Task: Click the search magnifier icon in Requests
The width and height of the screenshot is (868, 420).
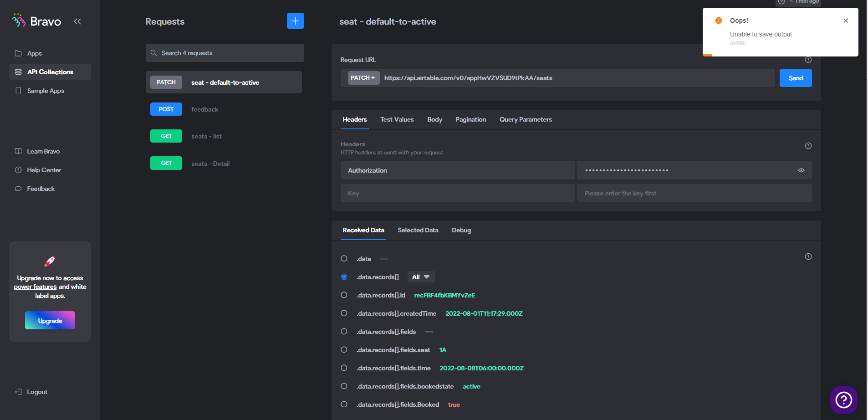Action: pos(154,53)
